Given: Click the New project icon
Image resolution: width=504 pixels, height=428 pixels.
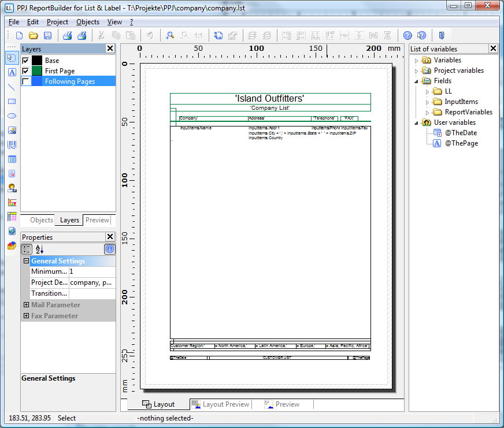Looking at the screenshot, I should pyautogui.click(x=19, y=35).
